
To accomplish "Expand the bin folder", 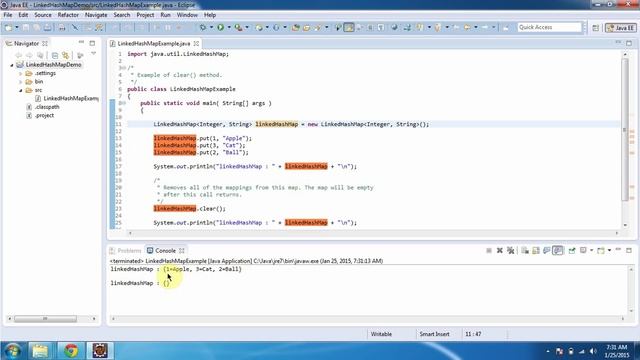I will click(x=20, y=82).
